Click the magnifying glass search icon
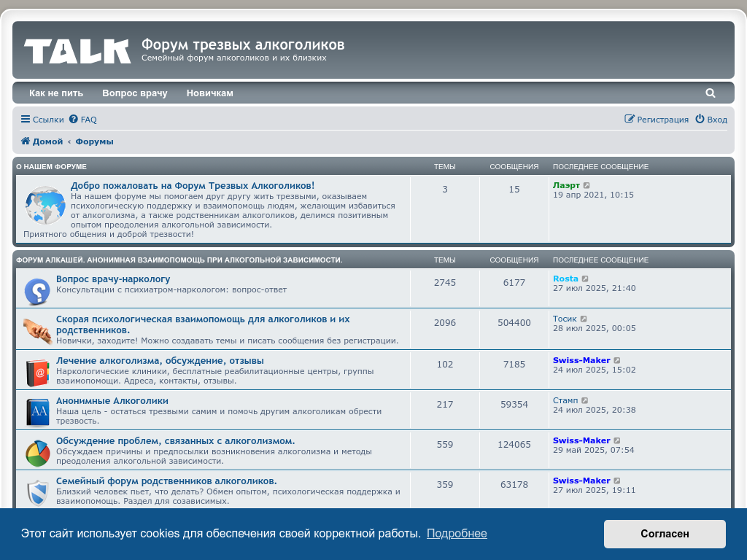 (x=711, y=93)
